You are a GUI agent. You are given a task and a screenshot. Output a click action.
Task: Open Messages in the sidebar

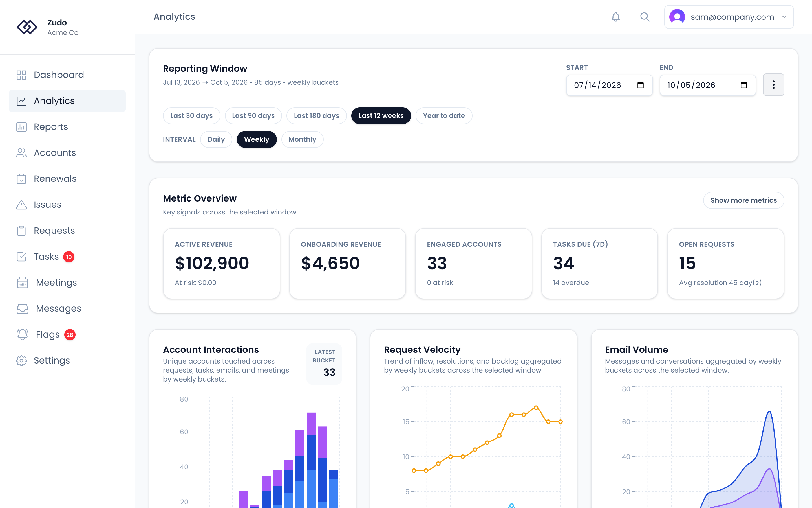click(x=67, y=309)
